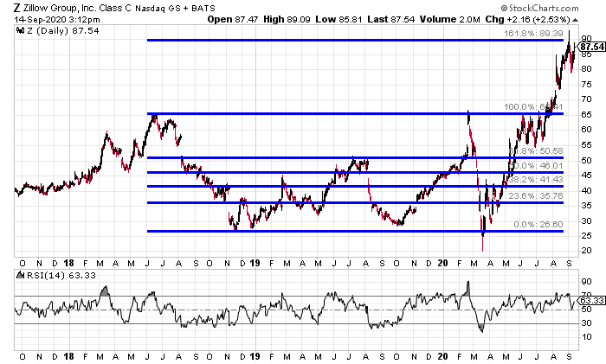Screen dimensions: 606x364
Task: Select the chart title Zillow Group, Inc. Class C
Action: tap(77, 8)
